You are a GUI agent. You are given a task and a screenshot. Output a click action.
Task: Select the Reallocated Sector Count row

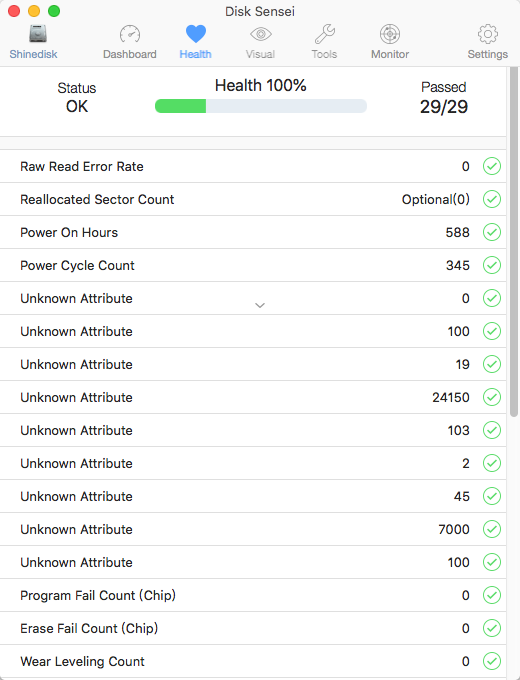pyautogui.click(x=253, y=199)
